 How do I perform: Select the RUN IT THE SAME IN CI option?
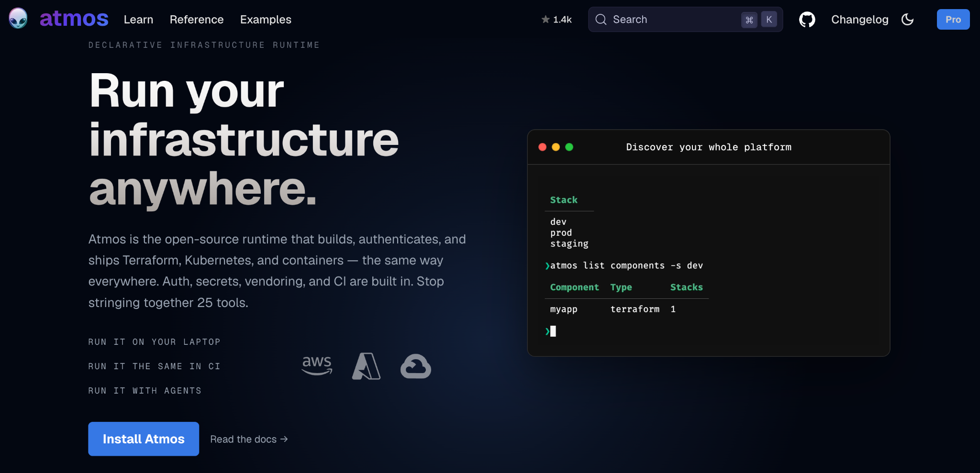click(154, 366)
